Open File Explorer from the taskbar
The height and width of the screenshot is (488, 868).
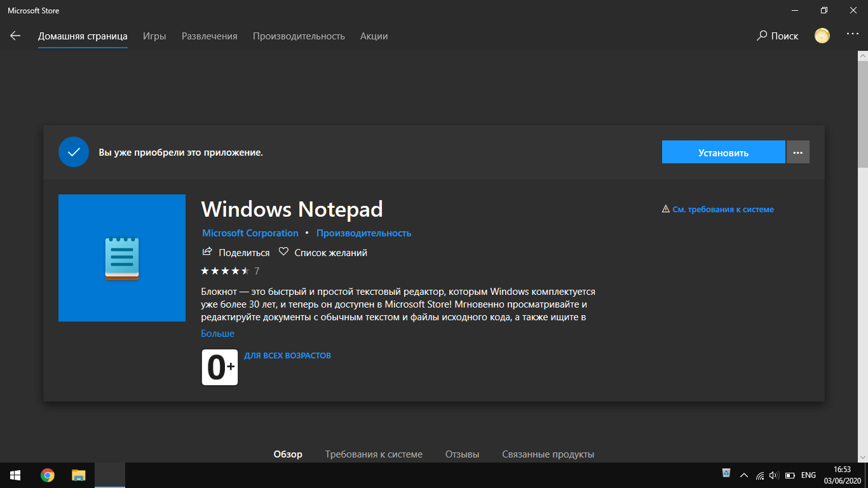[78, 475]
